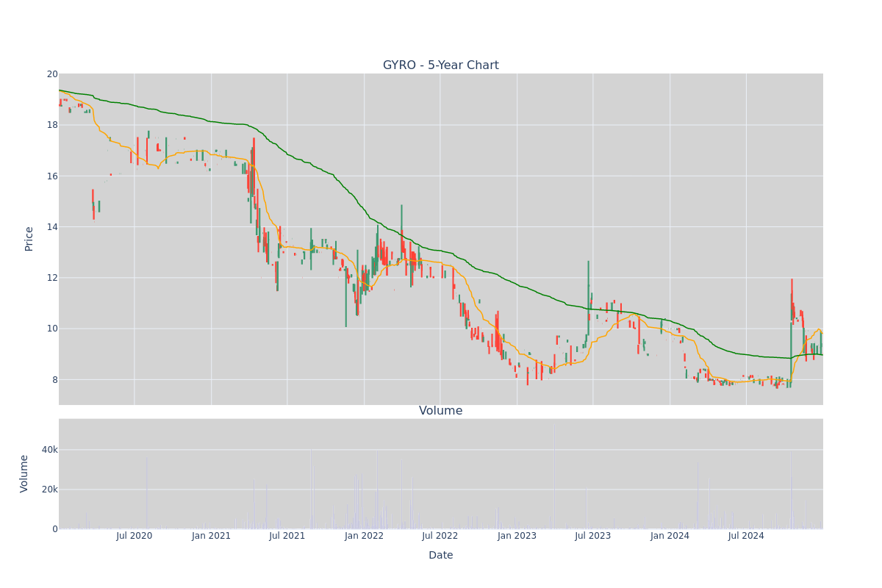Click the price tick label "12"
The image size is (882, 588).
tap(51, 278)
